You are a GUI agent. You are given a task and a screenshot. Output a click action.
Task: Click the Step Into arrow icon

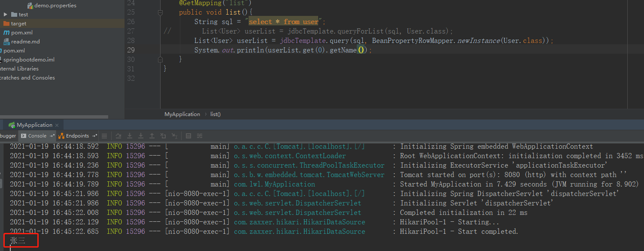point(130,136)
